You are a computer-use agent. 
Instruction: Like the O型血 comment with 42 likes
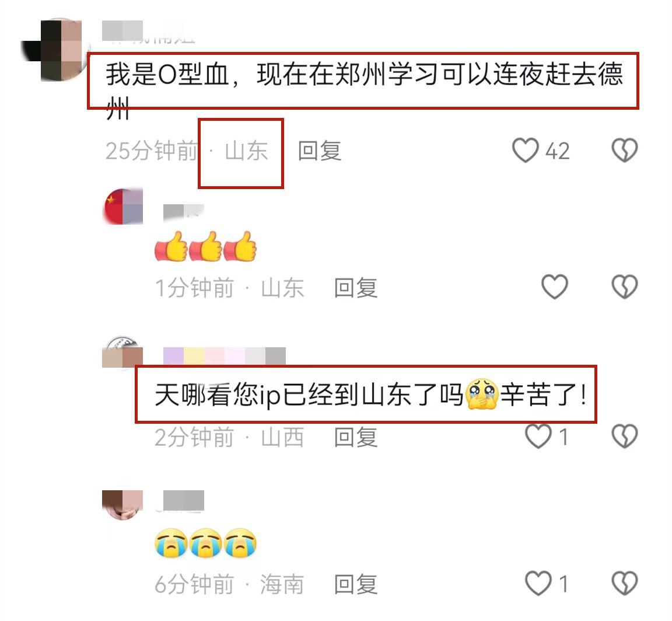[526, 151]
